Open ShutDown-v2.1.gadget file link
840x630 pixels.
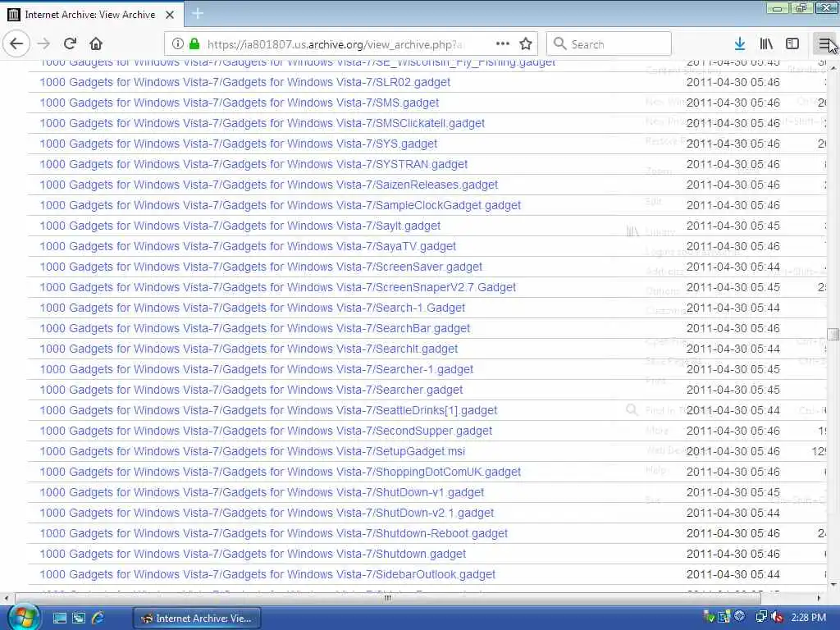point(267,514)
